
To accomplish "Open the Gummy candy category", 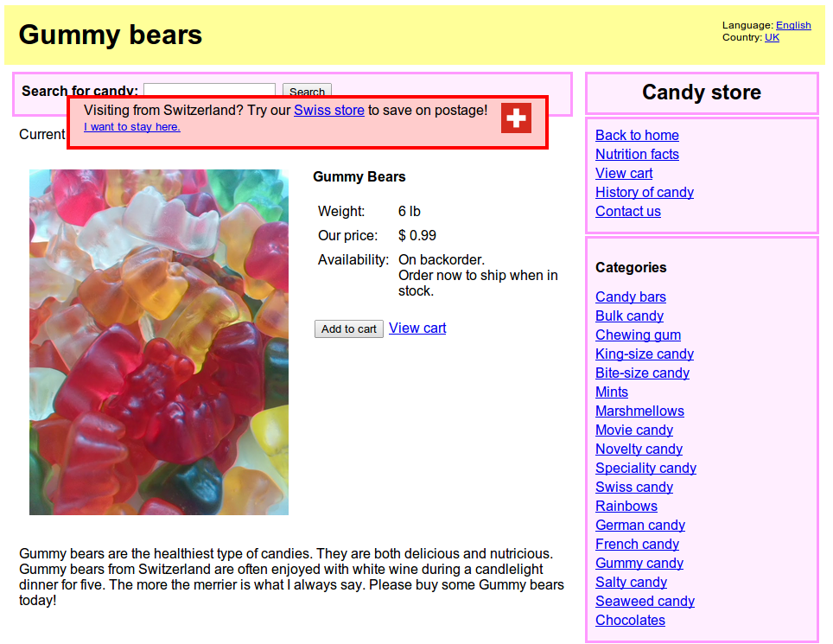I will 639,564.
